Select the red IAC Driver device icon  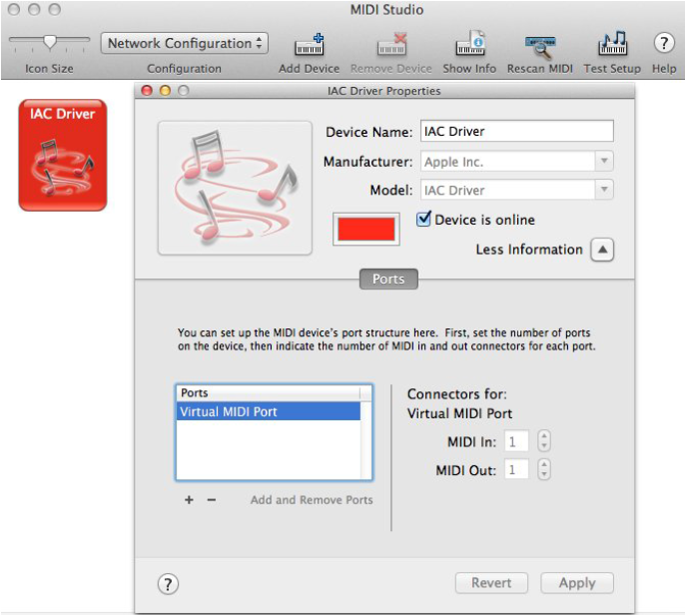click(x=63, y=155)
